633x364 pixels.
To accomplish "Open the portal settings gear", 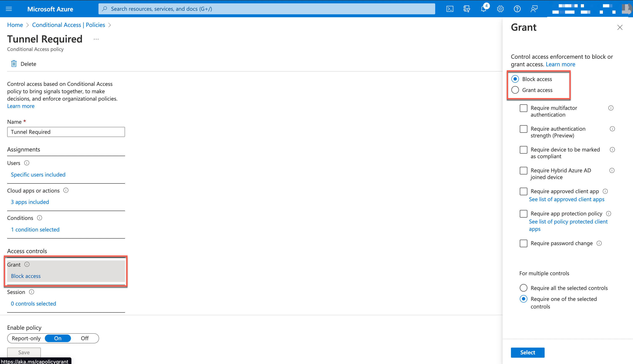I will (500, 9).
